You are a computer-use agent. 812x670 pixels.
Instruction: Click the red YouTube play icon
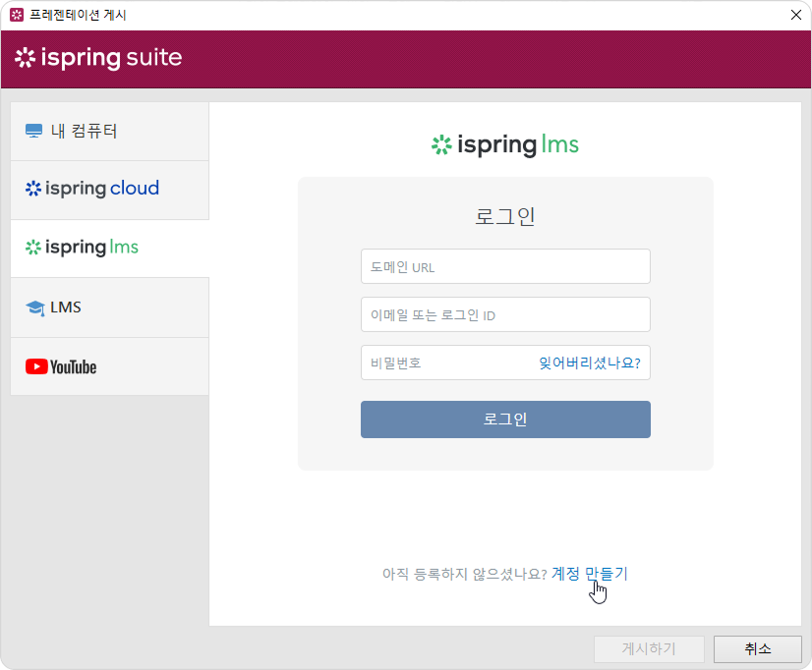[x=36, y=367]
